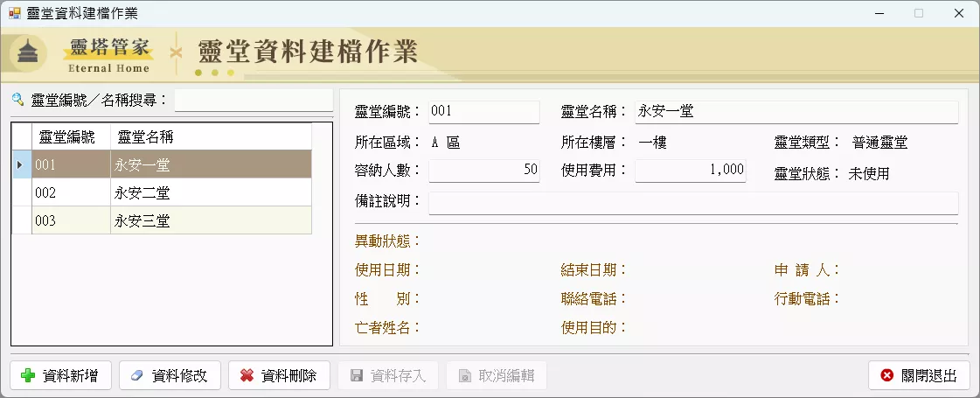Click the 結束日期 label
This screenshot has height=398, width=980.
[594, 270]
